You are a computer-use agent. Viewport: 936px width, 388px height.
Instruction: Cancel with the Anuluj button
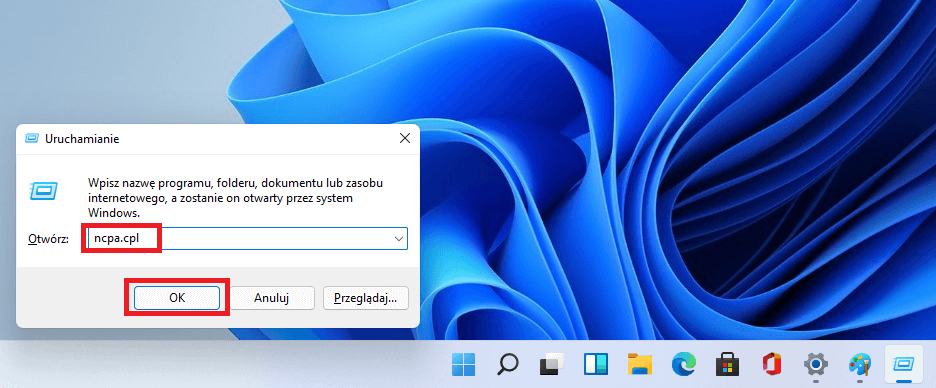(x=272, y=298)
